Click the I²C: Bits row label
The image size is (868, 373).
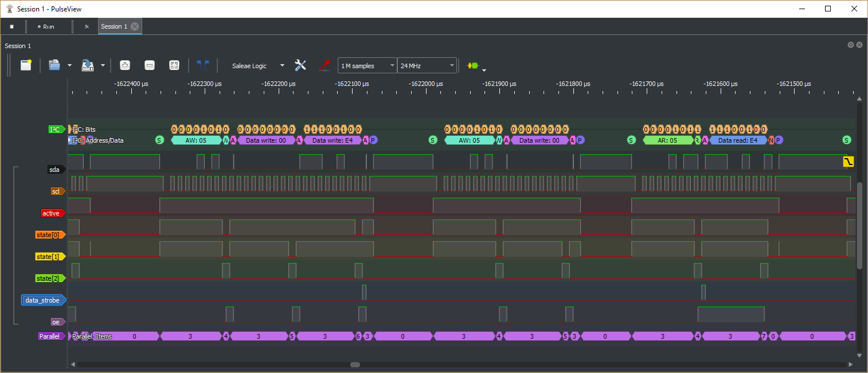pyautogui.click(x=84, y=129)
